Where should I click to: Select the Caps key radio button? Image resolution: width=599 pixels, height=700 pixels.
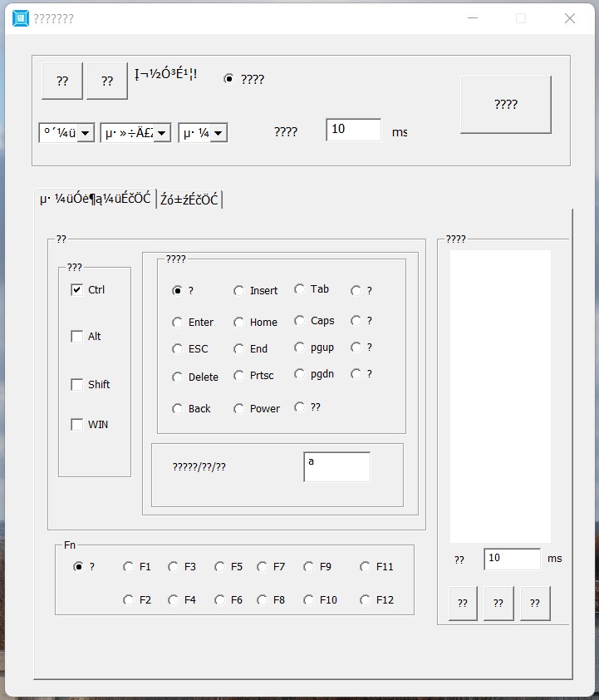pos(300,321)
